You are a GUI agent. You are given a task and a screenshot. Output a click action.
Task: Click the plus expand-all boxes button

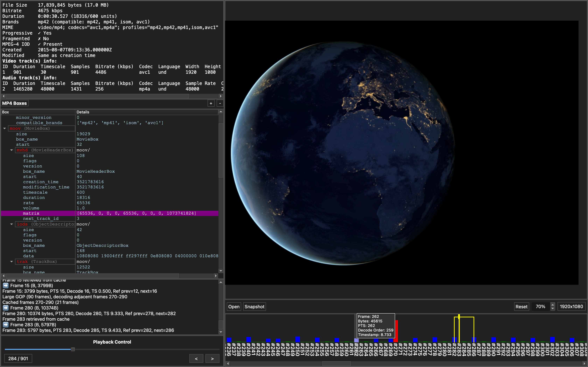tap(211, 103)
